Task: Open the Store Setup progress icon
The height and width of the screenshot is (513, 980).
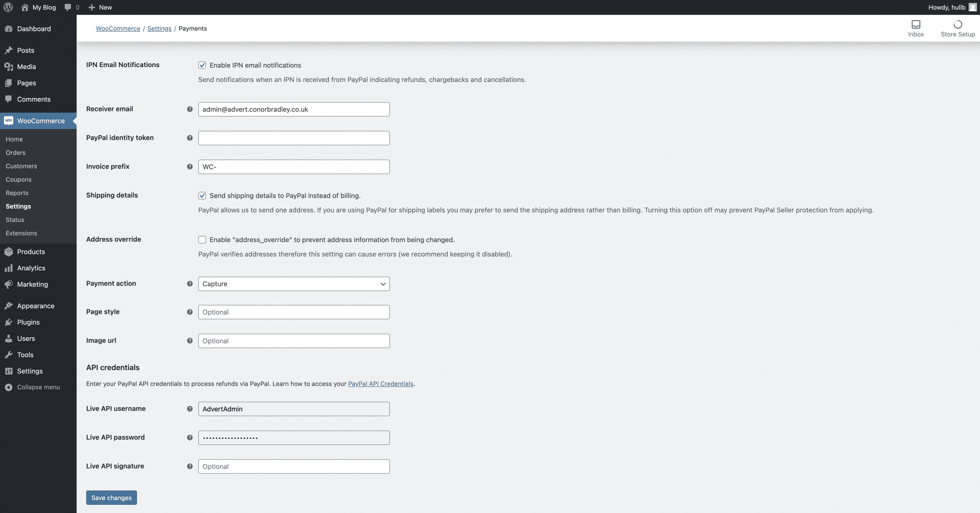Action: pos(958,25)
